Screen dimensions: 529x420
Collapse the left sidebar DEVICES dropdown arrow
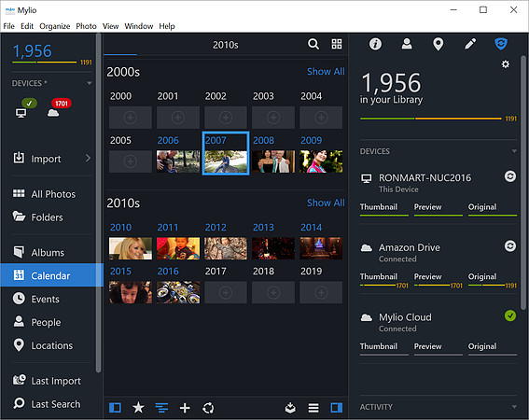pos(89,83)
